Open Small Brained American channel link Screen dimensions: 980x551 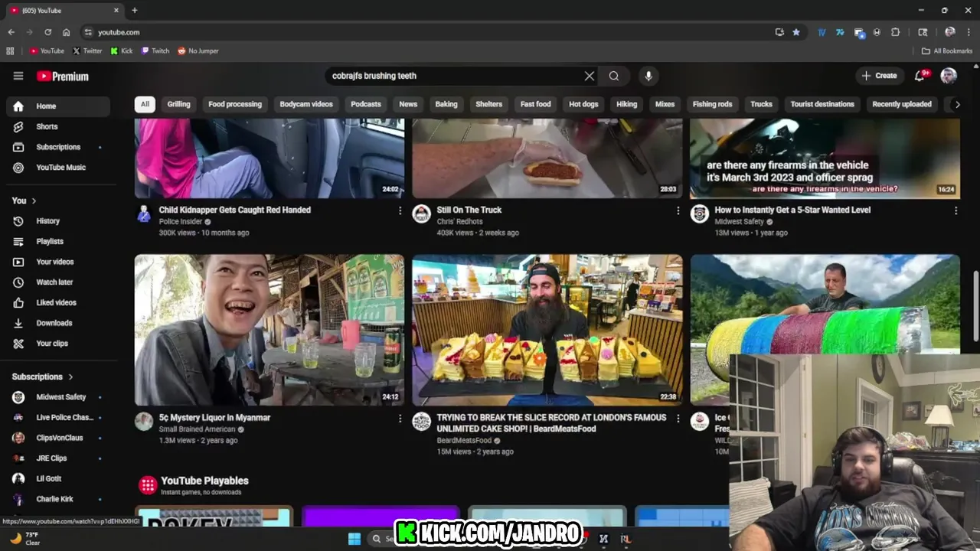click(x=197, y=429)
